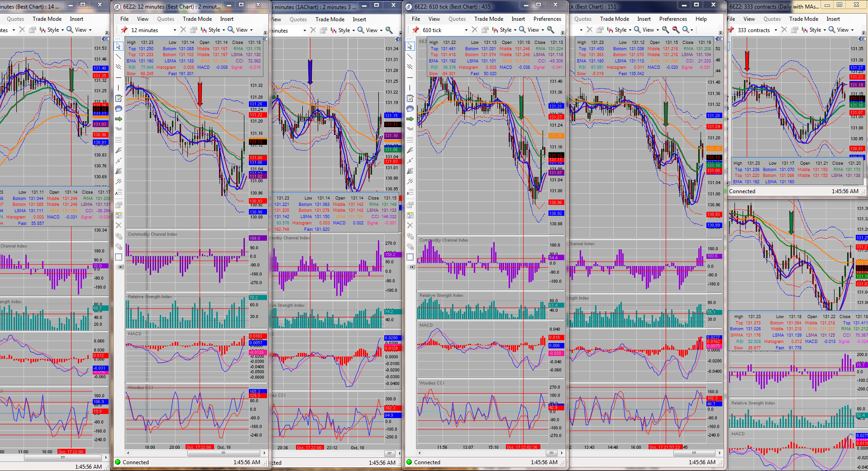Click scroll right arrow in 151 tick chart

point(719,453)
